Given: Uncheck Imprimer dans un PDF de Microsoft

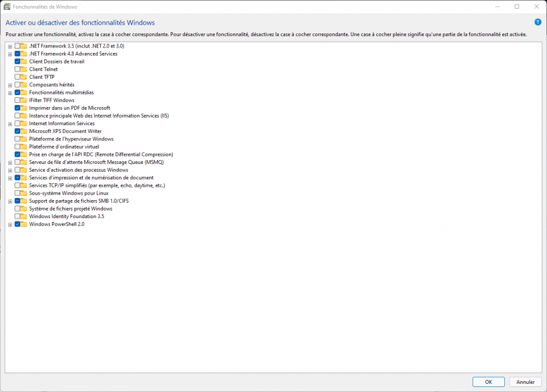Looking at the screenshot, I should tap(18, 108).
